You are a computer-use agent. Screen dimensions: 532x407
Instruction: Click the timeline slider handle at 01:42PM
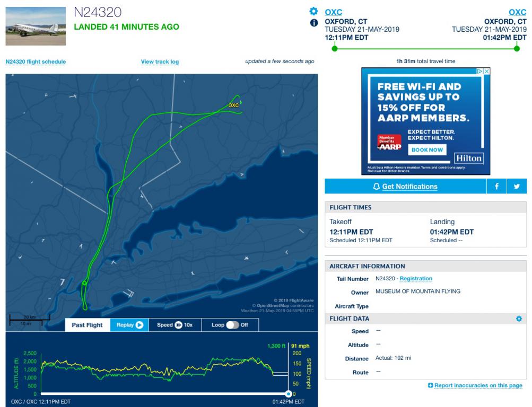pyautogui.click(x=289, y=394)
